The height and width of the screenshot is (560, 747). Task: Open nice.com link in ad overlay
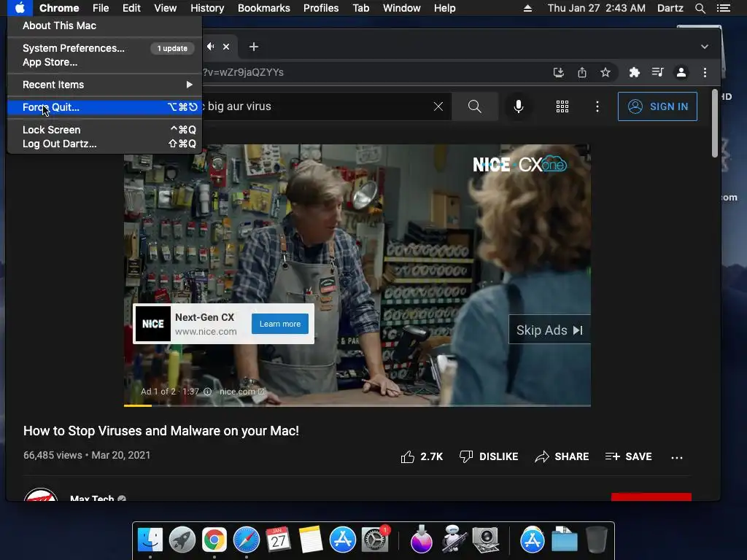click(242, 392)
